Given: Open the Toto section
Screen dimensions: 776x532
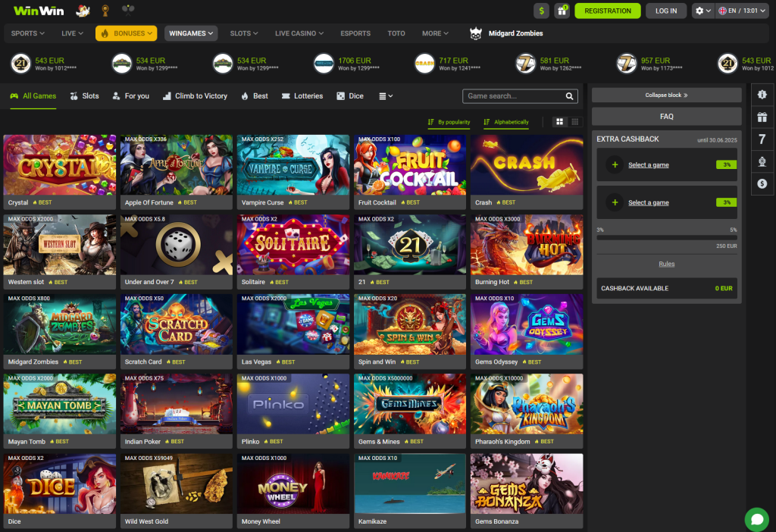Looking at the screenshot, I should coord(396,33).
